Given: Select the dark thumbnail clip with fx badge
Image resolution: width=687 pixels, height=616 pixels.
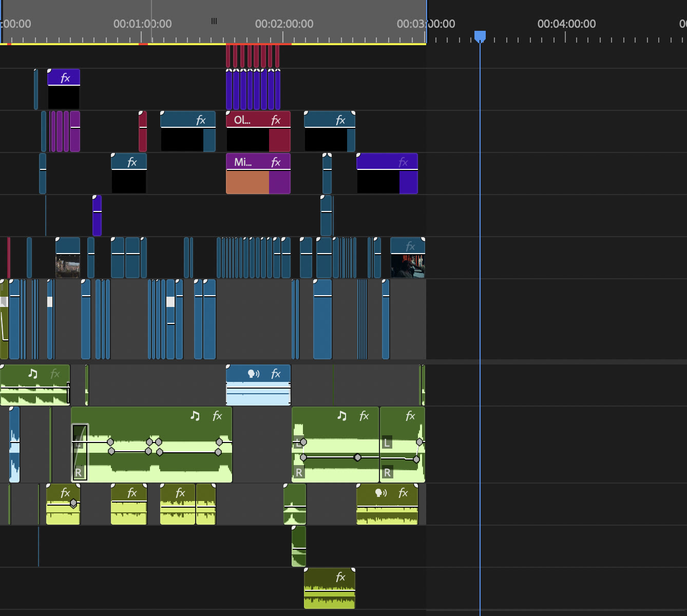Looking at the screenshot, I should (x=408, y=258).
